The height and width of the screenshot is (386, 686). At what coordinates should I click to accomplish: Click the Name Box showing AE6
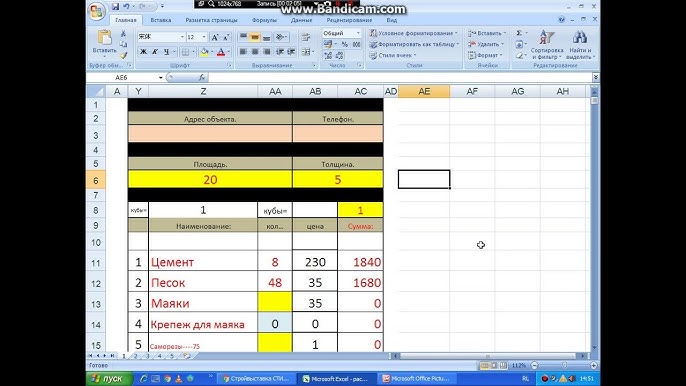click(121, 77)
